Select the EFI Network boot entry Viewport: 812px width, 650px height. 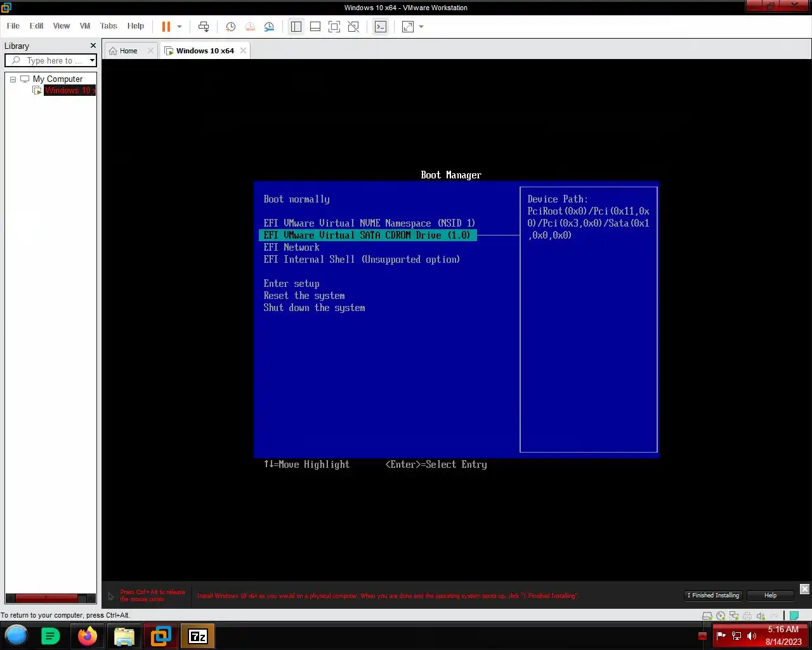point(291,248)
